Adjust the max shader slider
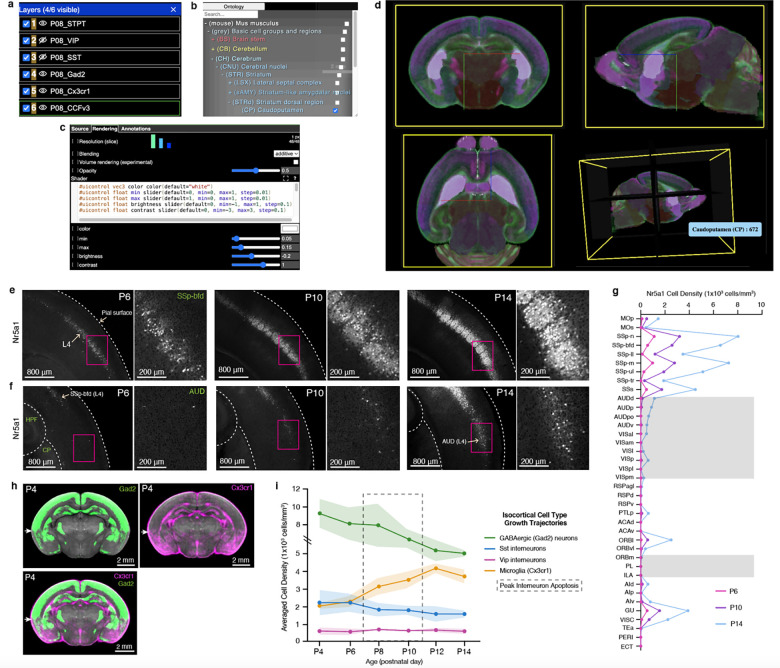This screenshot has width=780, height=668. (x=256, y=247)
